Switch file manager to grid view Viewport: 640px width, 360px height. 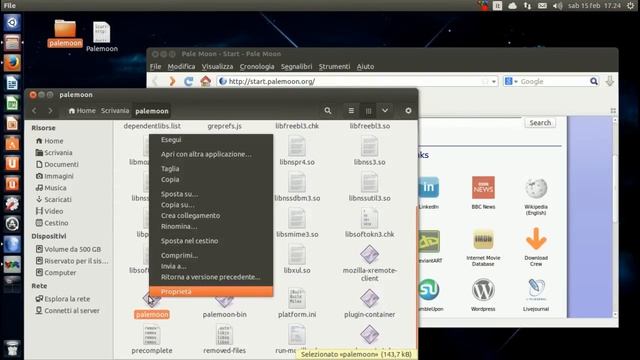click(368, 111)
